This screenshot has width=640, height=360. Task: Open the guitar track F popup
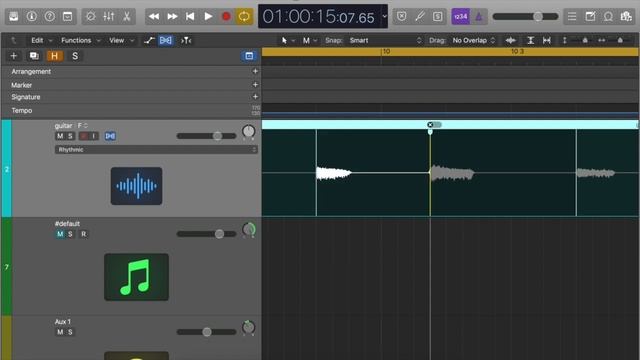click(83, 126)
